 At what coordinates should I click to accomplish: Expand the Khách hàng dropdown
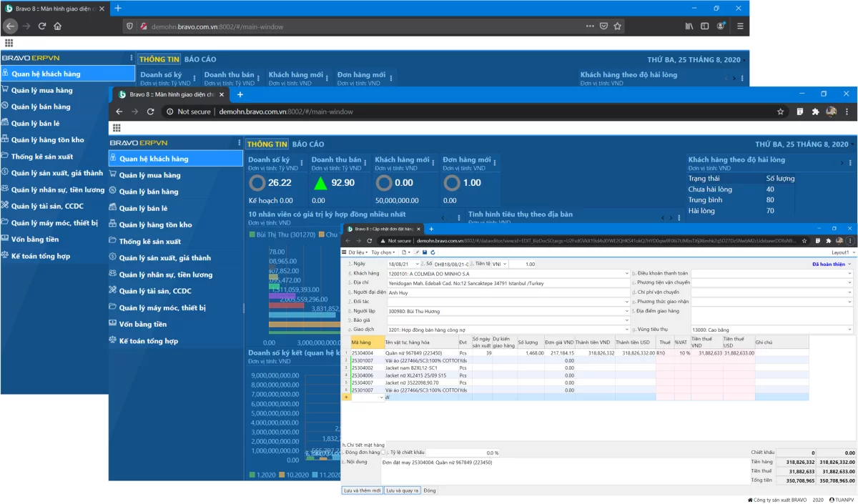tap(626, 273)
